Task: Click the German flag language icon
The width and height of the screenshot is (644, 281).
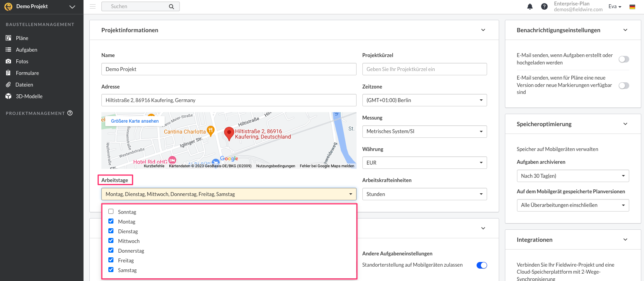Action: pyautogui.click(x=632, y=7)
